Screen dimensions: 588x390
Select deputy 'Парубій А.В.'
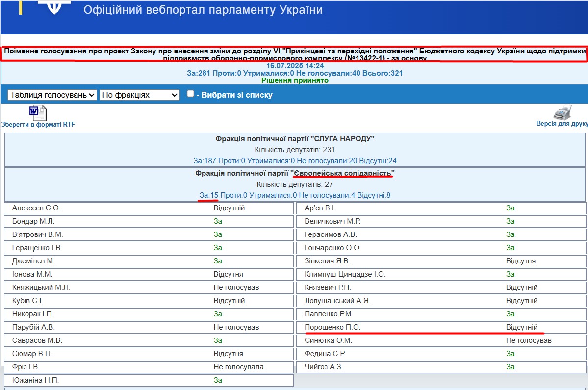pyautogui.click(x=33, y=327)
